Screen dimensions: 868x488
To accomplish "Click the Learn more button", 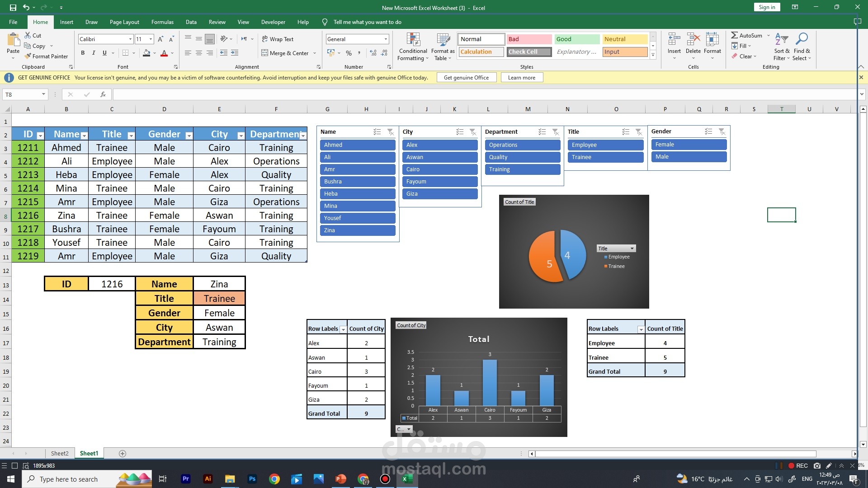I will pos(521,78).
